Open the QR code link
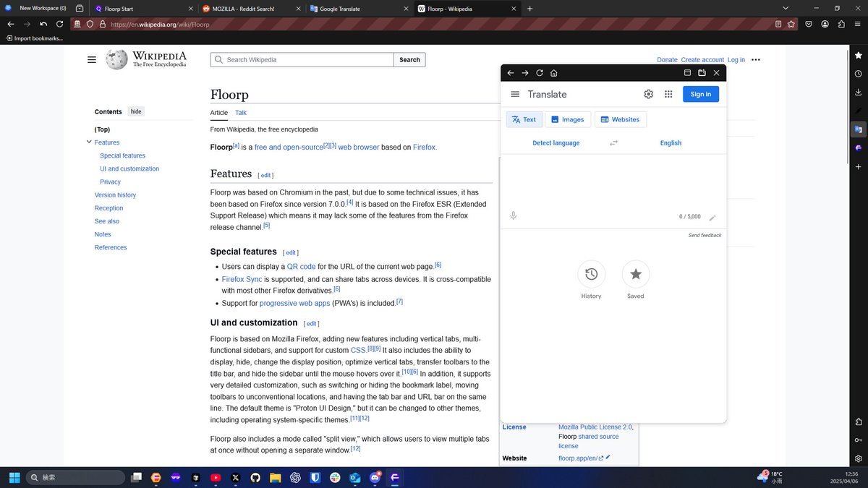The image size is (868, 488). click(302, 267)
